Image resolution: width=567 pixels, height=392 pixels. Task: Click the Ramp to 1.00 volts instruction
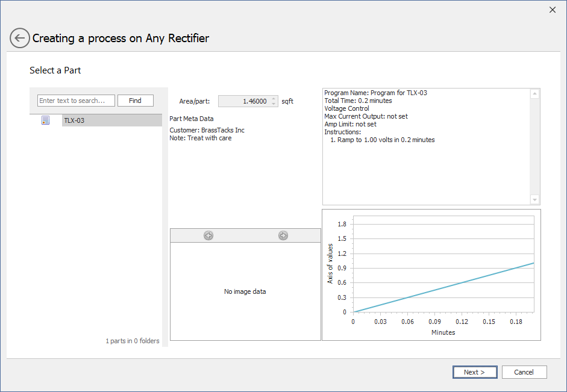(x=382, y=140)
